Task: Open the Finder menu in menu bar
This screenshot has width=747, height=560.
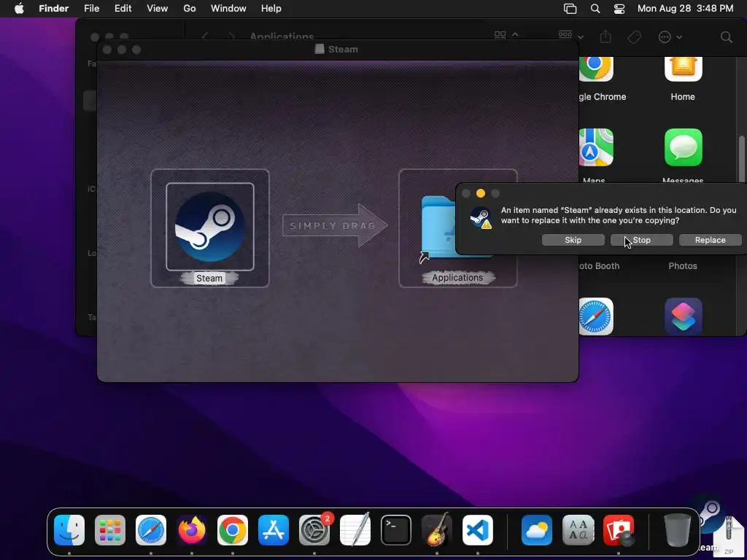Action: [53, 9]
